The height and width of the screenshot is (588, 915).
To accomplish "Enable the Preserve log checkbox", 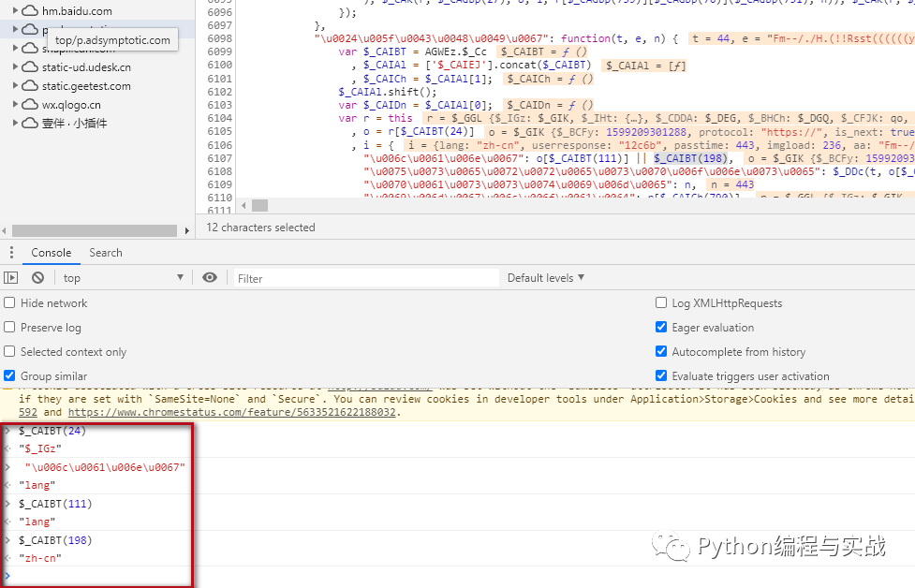I will tap(9, 328).
